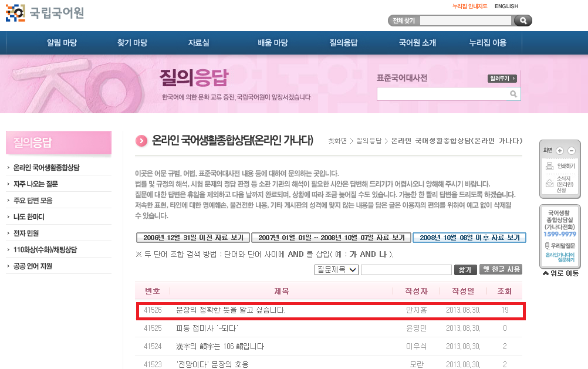Select 배움 마당 in the navigation bar
Image resolution: width=588 pixels, height=369 pixels.
[272, 43]
